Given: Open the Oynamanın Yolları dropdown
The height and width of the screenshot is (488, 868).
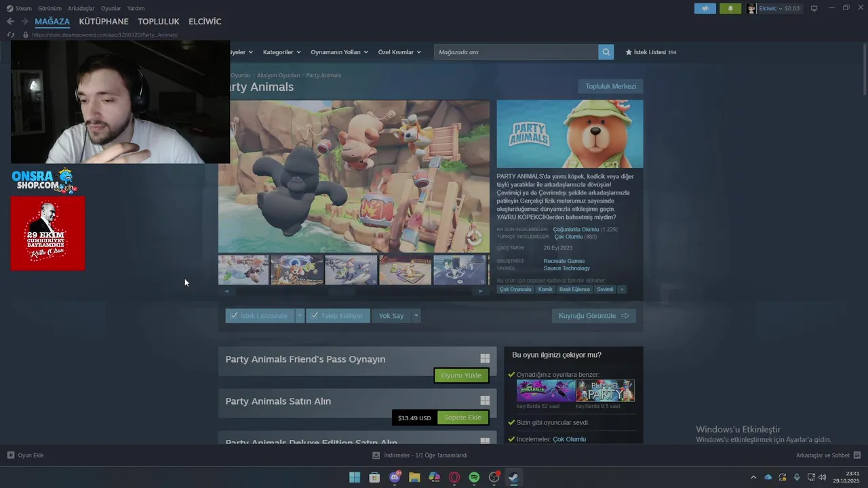Looking at the screenshot, I should pyautogui.click(x=339, y=52).
